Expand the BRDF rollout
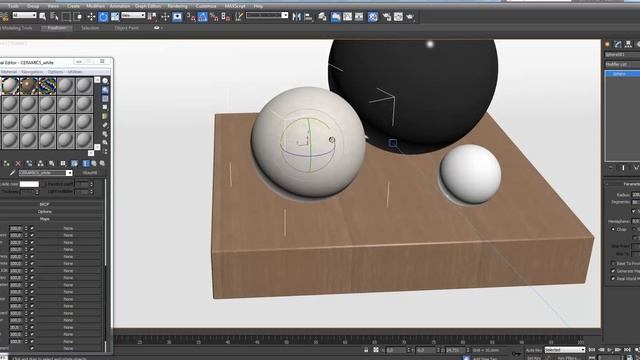The image size is (640, 360). pyautogui.click(x=44, y=204)
